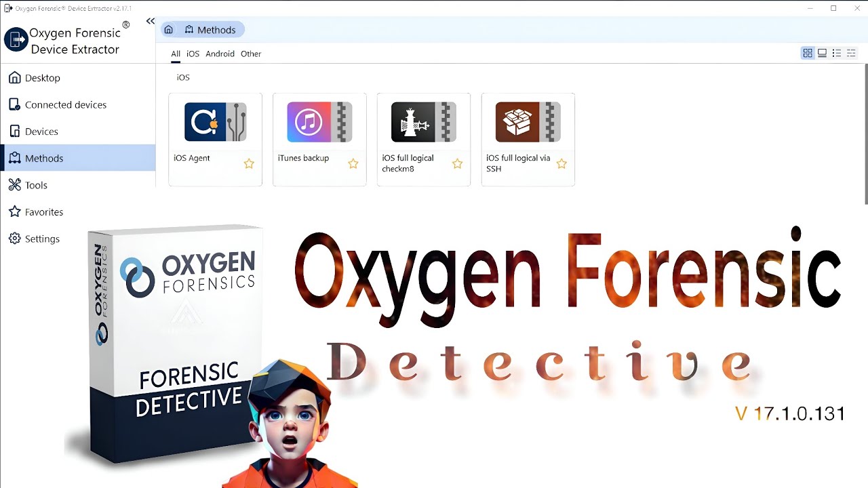Switch to the detailed list view
Viewport: 868px width, 488px height.
(x=851, y=53)
